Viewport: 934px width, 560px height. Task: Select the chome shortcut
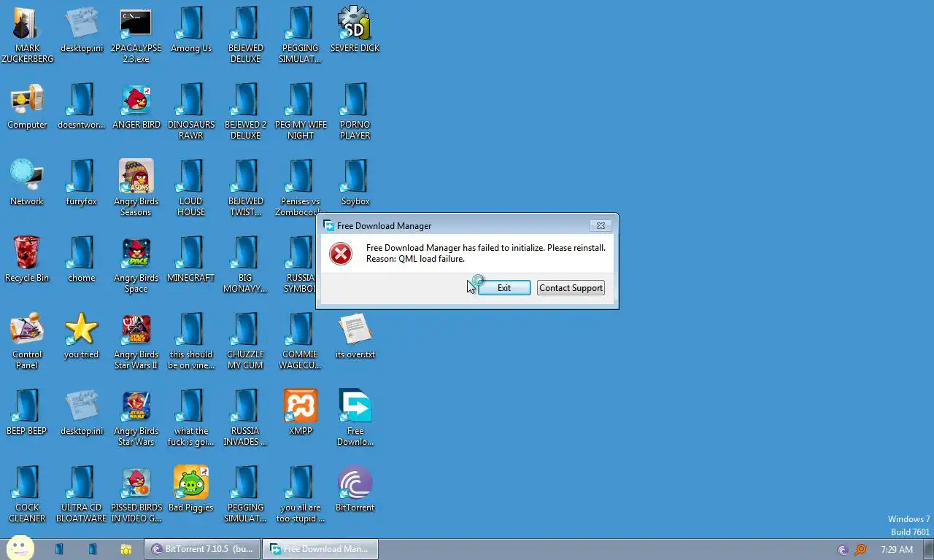(82, 259)
